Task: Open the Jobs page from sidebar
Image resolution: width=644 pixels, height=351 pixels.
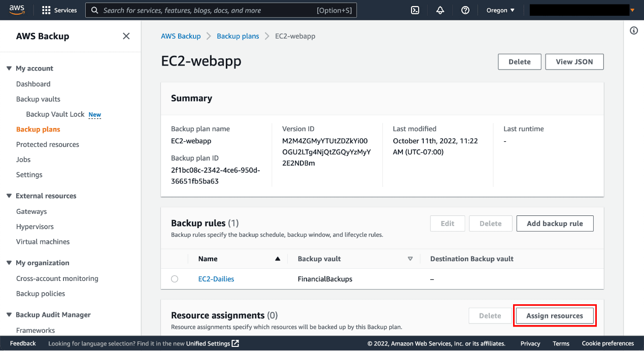Action: [x=23, y=159]
